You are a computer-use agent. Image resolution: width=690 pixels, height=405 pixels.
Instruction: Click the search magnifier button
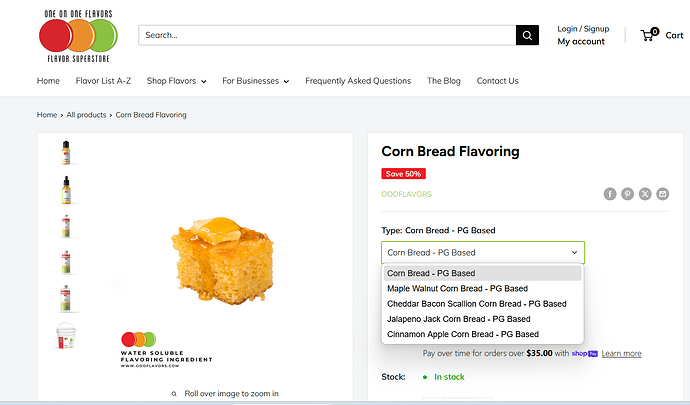tap(527, 35)
